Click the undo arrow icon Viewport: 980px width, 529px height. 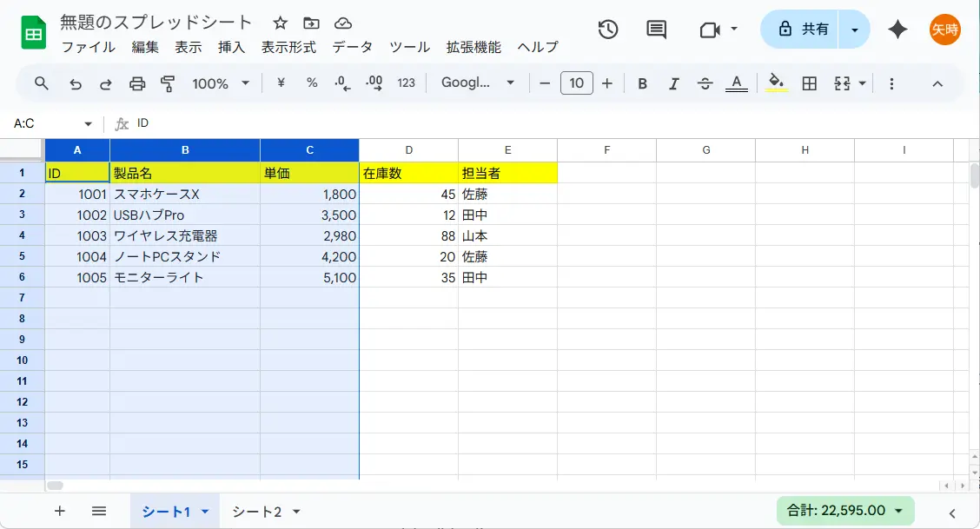(76, 83)
